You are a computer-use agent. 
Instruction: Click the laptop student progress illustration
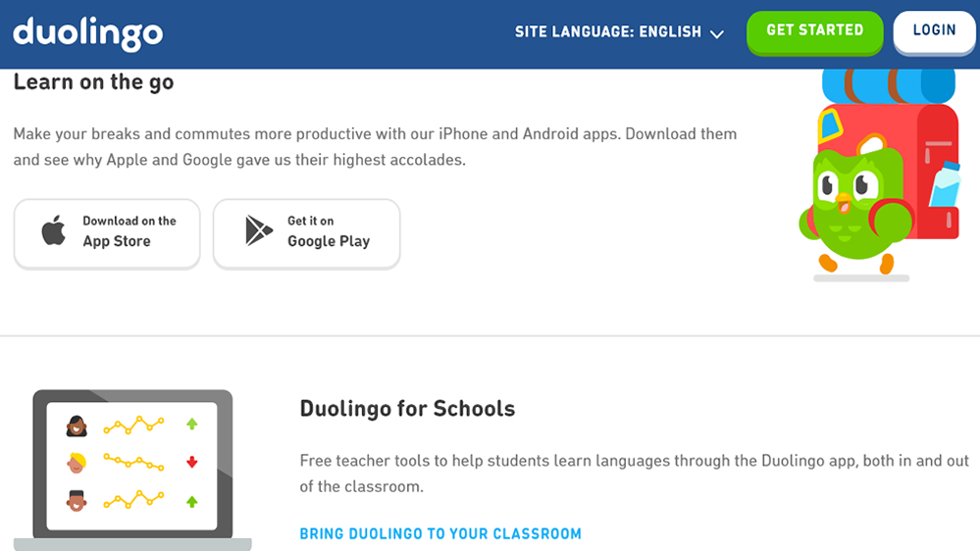[132, 470]
